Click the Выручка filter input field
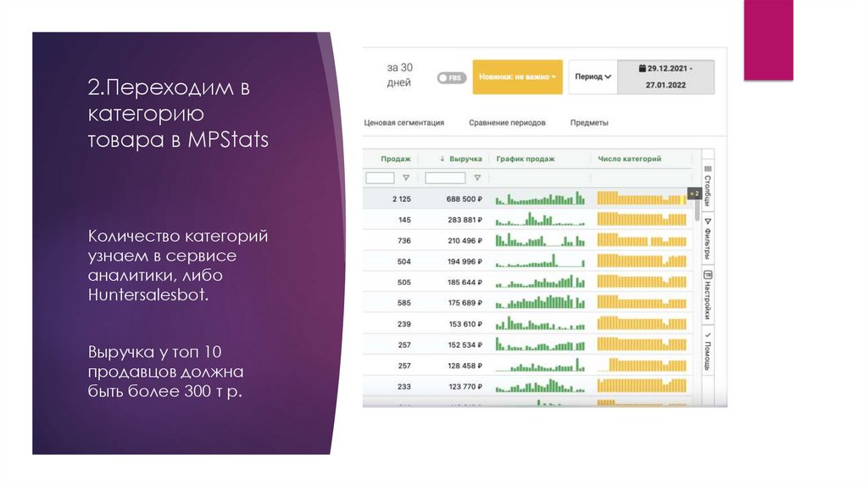The height and width of the screenshot is (487, 868). (445, 178)
